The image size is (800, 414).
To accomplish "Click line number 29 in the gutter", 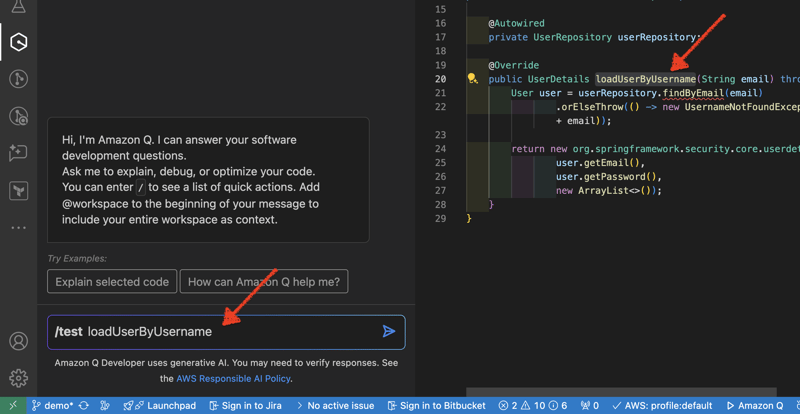I will point(440,218).
